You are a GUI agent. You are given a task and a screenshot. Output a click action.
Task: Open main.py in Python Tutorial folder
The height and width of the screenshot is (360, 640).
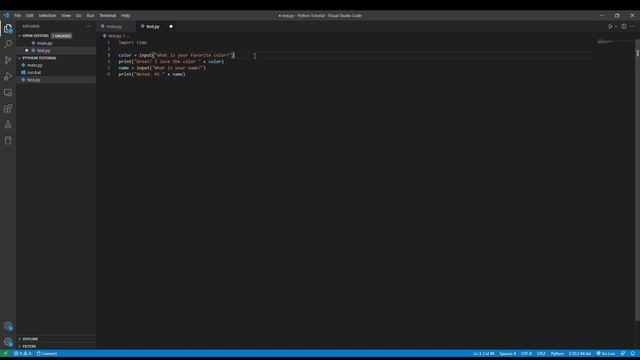pyautogui.click(x=56, y=65)
